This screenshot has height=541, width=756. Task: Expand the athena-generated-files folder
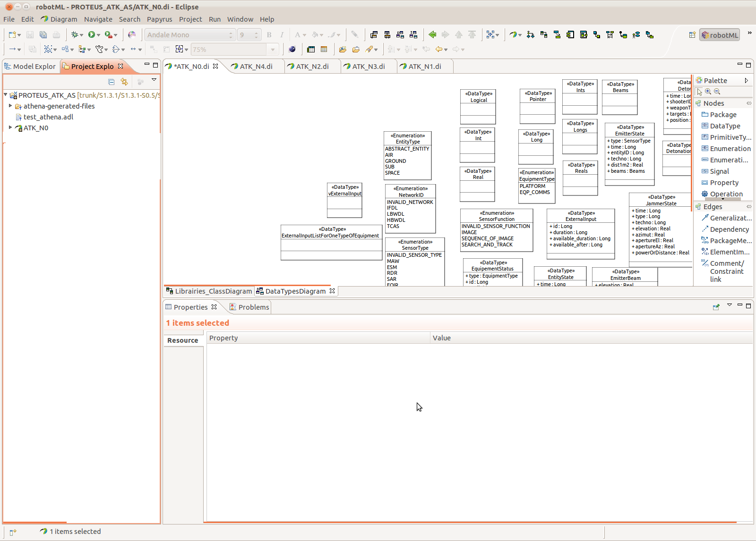click(x=10, y=106)
